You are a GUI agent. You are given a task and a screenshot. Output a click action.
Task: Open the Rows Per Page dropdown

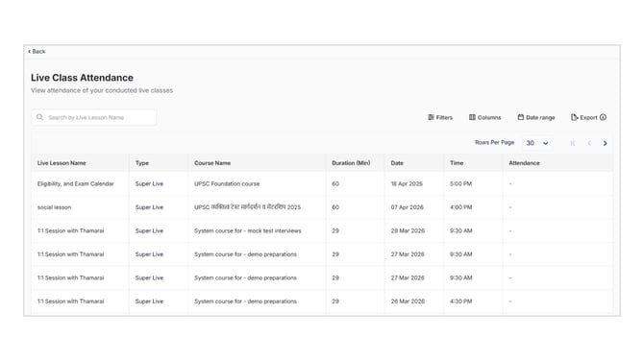pos(537,143)
